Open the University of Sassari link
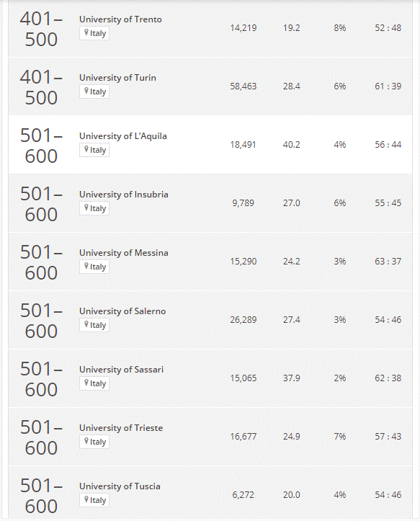 tap(121, 370)
